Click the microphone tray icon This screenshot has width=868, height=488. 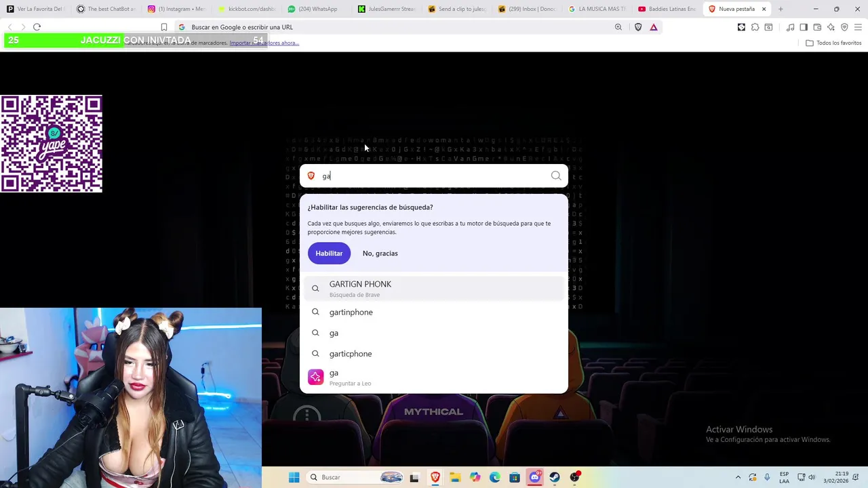[x=767, y=477]
